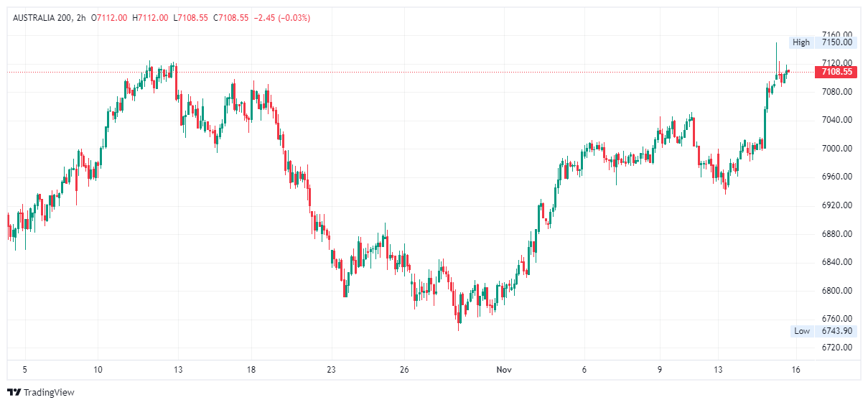Click the 26 date label on time axis
This screenshot has width=868, height=405.
404,370
